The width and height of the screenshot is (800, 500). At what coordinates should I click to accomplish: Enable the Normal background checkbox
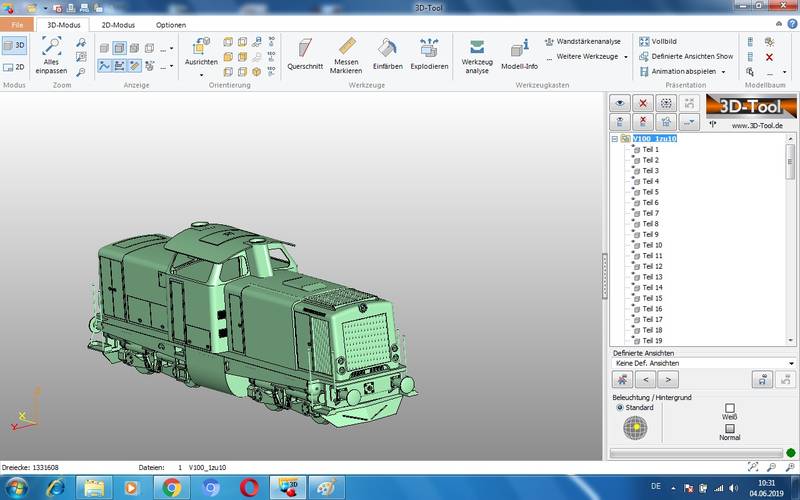click(730, 429)
